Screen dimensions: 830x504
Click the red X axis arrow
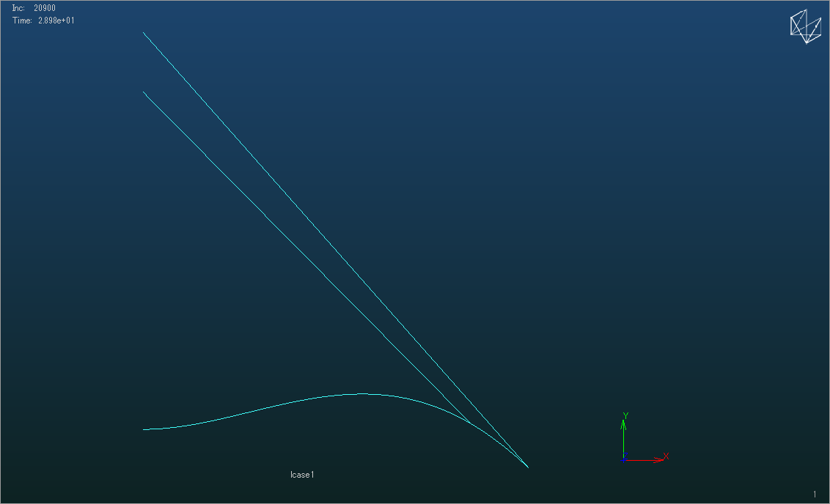point(645,459)
